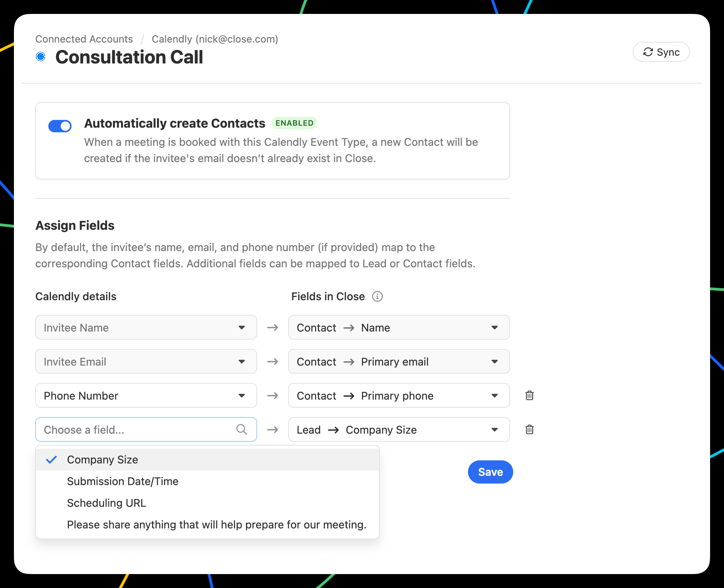Remove the Company Size mapping row

(x=529, y=429)
